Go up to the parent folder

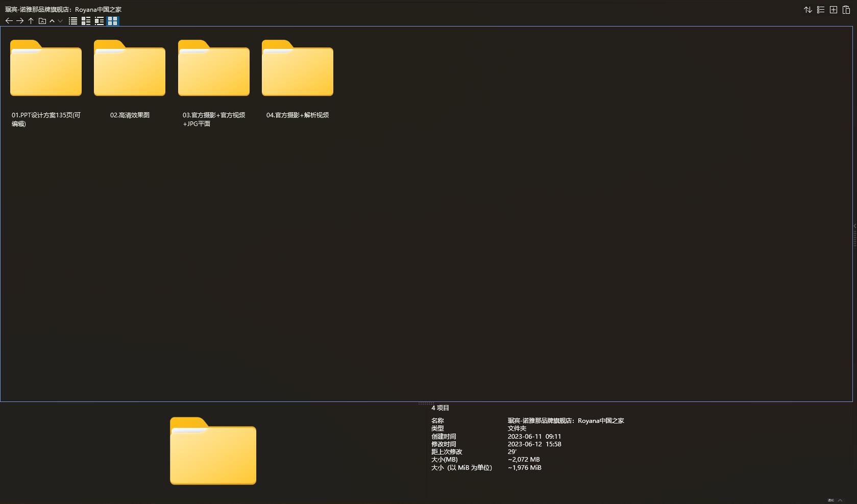click(x=31, y=21)
